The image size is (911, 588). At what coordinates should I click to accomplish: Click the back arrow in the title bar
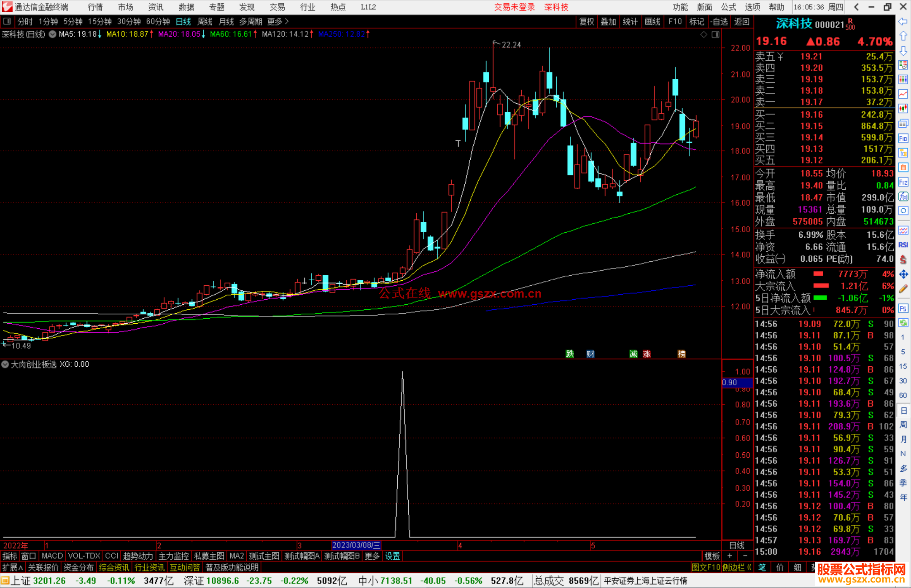point(856,7)
